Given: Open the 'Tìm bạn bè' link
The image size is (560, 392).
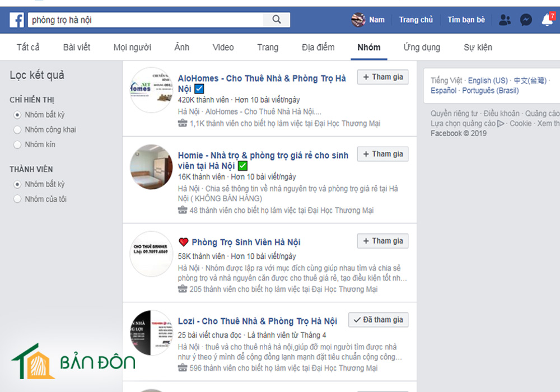Looking at the screenshot, I should pos(466,20).
